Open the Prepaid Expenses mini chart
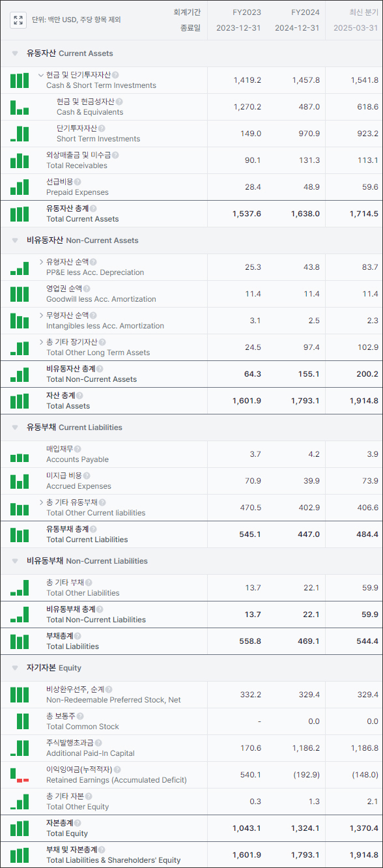The width and height of the screenshot is (383, 868). point(20,187)
